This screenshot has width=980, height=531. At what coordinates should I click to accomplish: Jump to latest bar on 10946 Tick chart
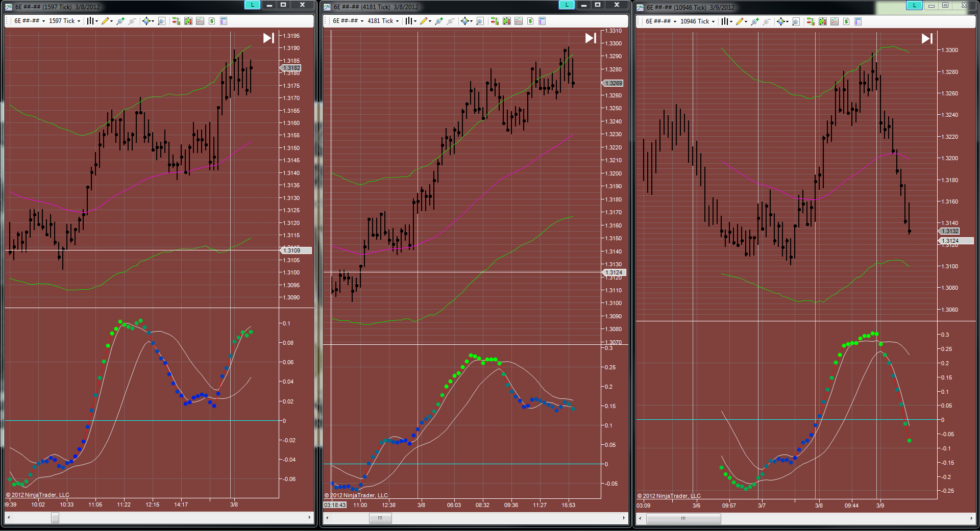point(927,39)
